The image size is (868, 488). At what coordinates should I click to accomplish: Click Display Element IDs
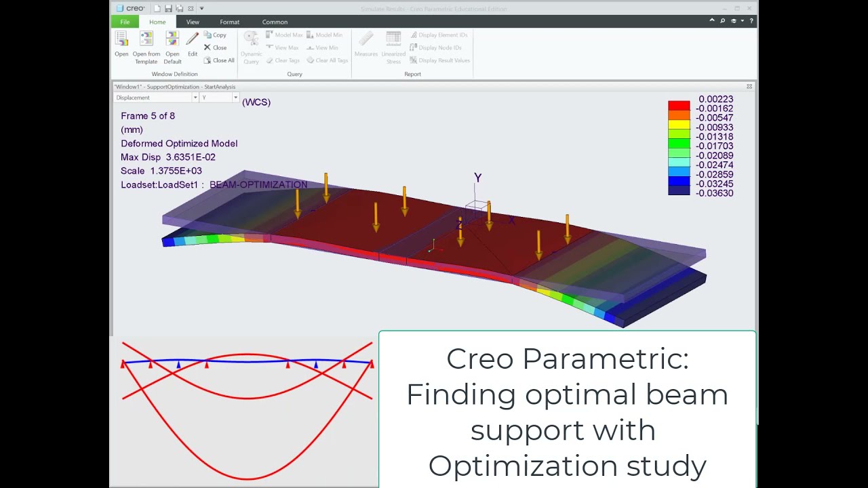coord(438,35)
